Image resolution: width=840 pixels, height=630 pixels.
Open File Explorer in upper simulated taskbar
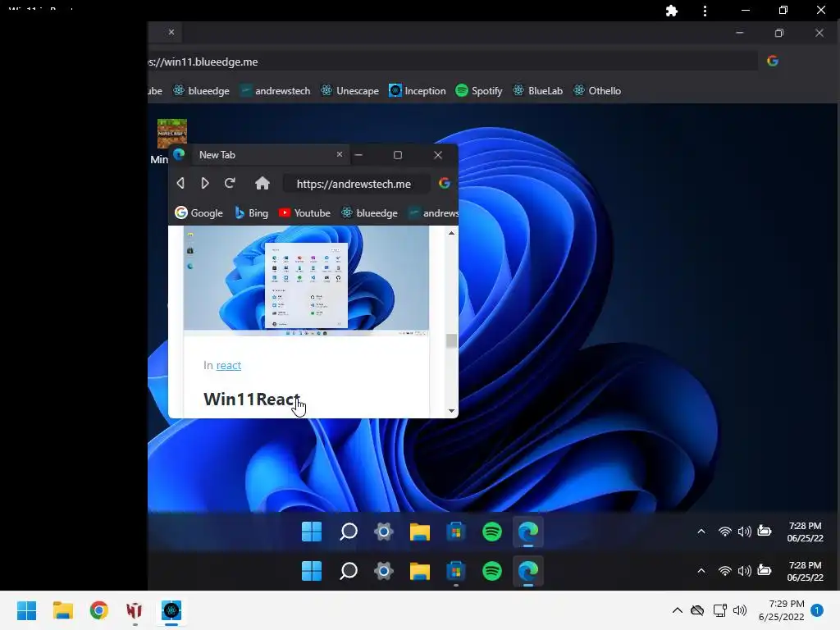coord(420,532)
